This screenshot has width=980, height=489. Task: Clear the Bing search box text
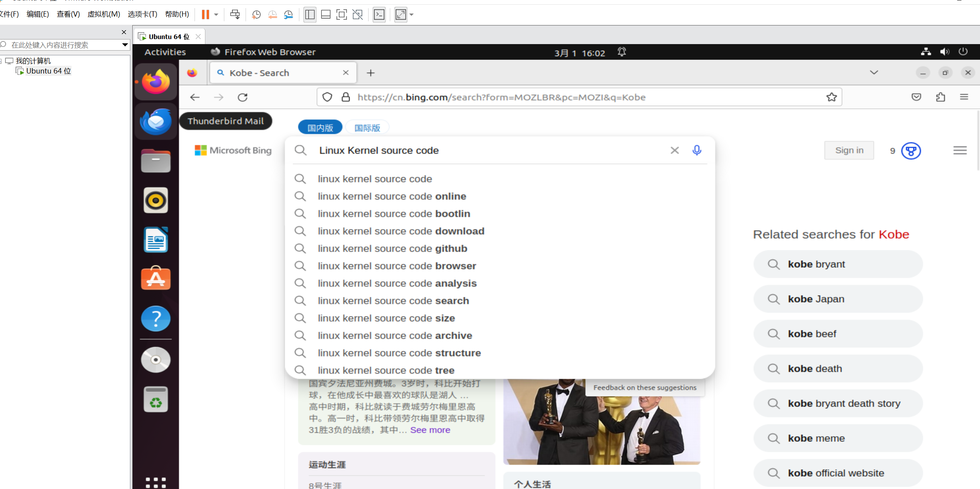pos(674,150)
